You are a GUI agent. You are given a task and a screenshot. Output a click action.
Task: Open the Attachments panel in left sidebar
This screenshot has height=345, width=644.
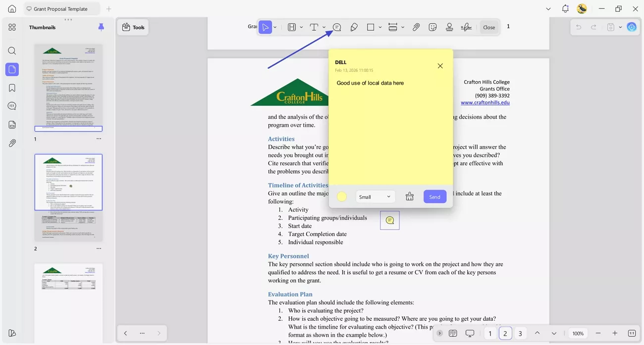[x=12, y=143]
